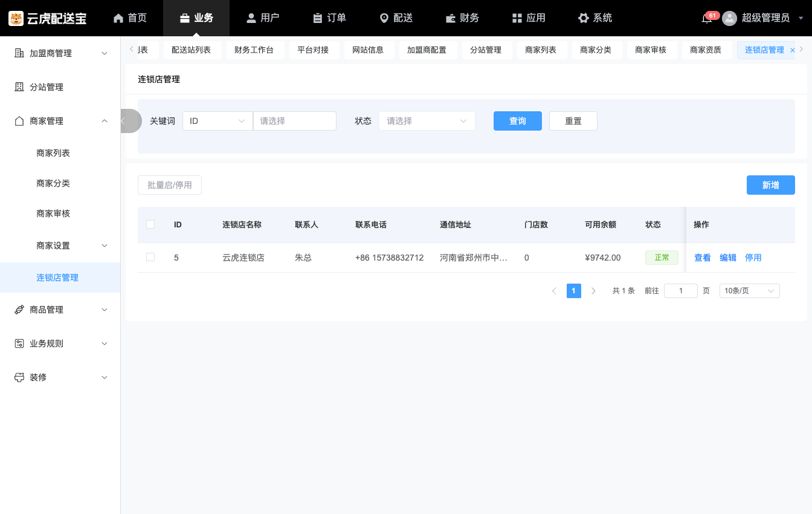Open 配送 in top navigation
812x514 pixels.
(396, 18)
